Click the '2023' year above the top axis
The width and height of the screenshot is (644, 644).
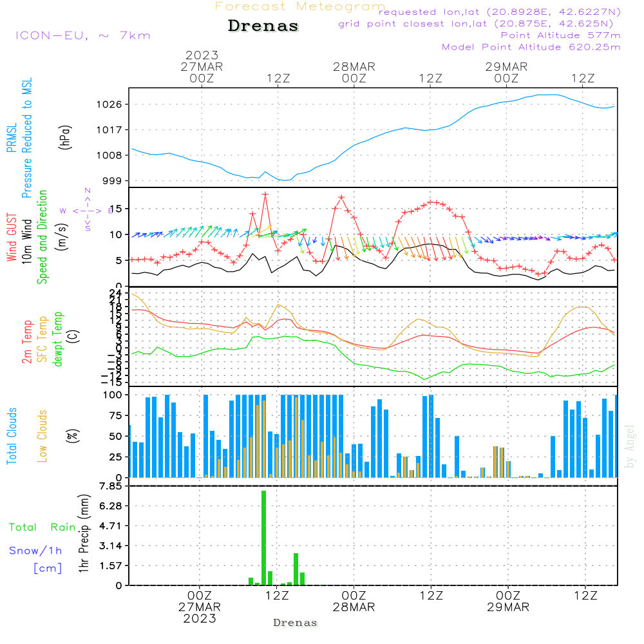click(x=202, y=55)
